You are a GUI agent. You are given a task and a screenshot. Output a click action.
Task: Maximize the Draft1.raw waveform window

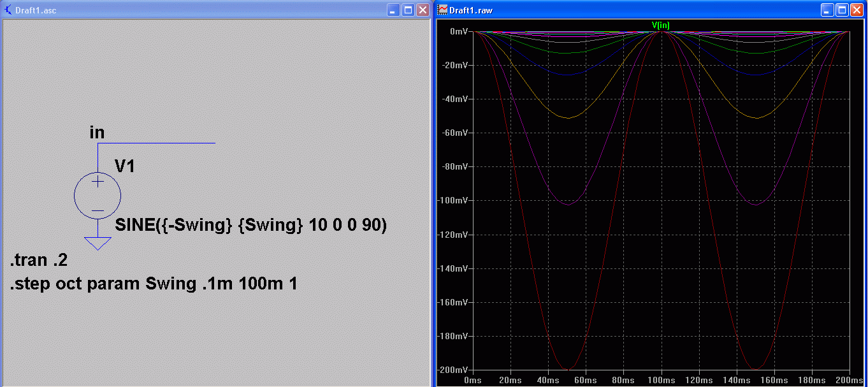coord(842,10)
